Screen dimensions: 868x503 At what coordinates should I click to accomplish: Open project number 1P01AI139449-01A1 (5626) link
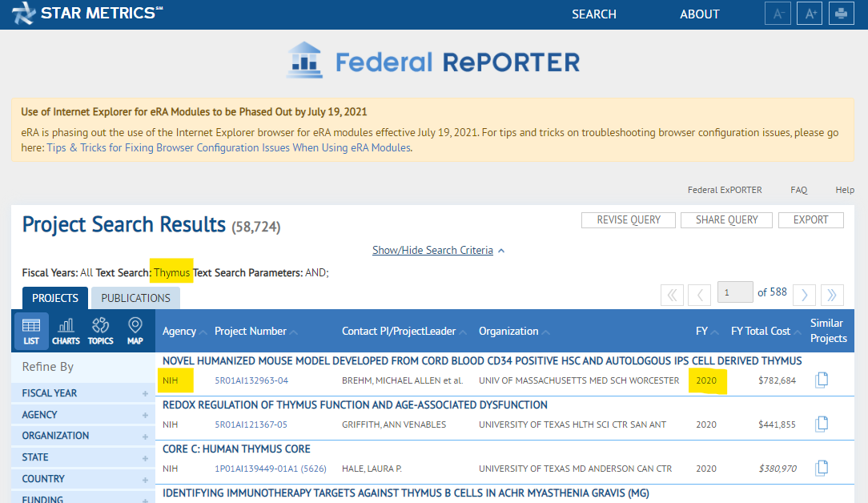[271, 469]
